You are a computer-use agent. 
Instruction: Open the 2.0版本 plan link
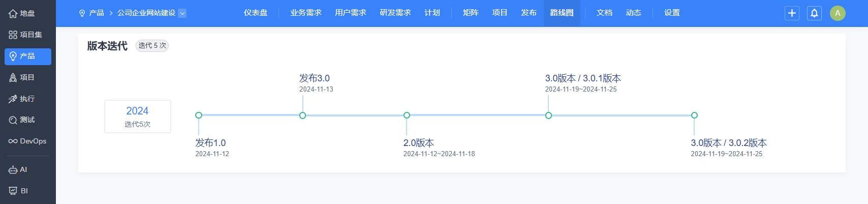click(x=419, y=143)
